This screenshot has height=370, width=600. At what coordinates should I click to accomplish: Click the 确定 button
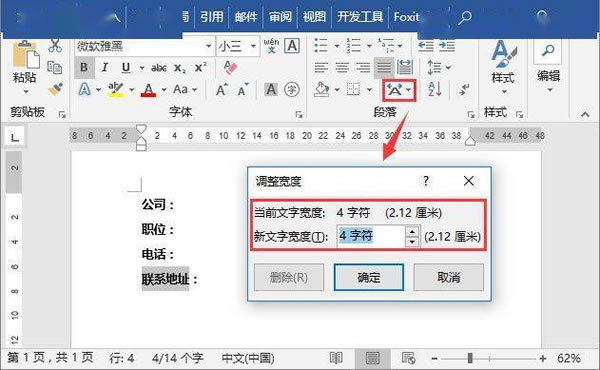[368, 277]
